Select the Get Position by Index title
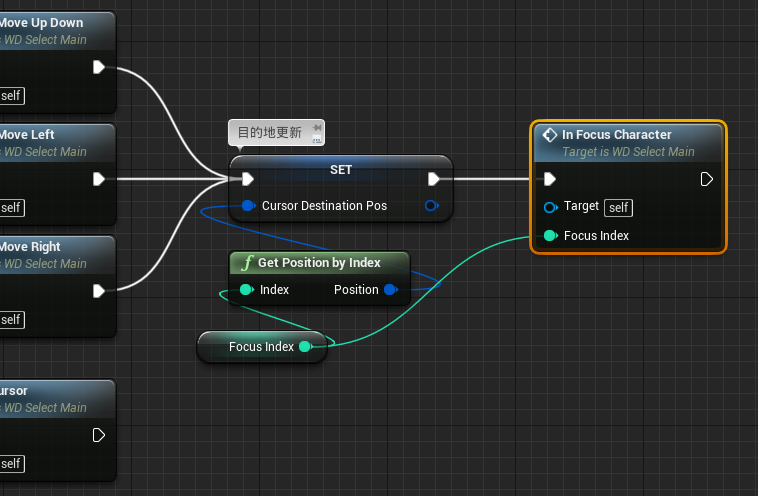Viewport: 758px width, 496px height. [319, 263]
